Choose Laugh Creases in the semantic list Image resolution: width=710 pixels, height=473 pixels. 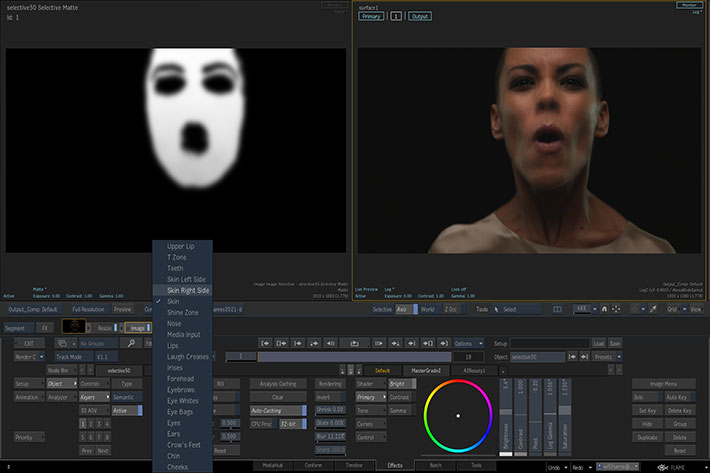[x=182, y=357]
